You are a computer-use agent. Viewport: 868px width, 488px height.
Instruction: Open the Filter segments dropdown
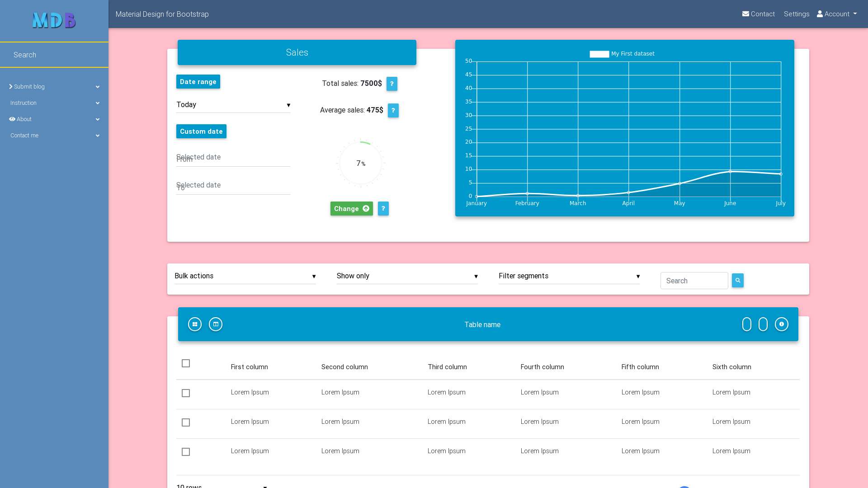coord(569,276)
